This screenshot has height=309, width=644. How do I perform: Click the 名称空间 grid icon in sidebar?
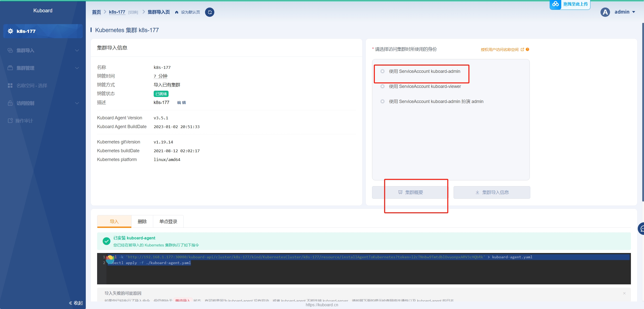tap(10, 85)
